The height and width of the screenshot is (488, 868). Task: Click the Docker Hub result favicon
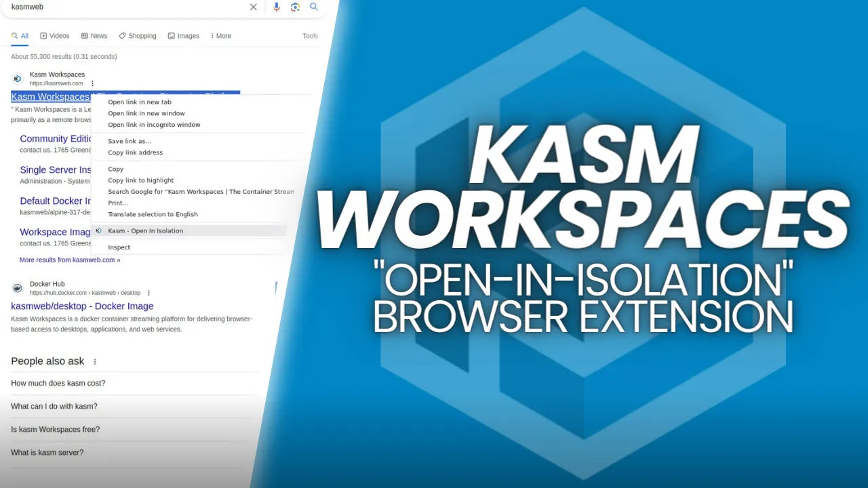tap(18, 288)
